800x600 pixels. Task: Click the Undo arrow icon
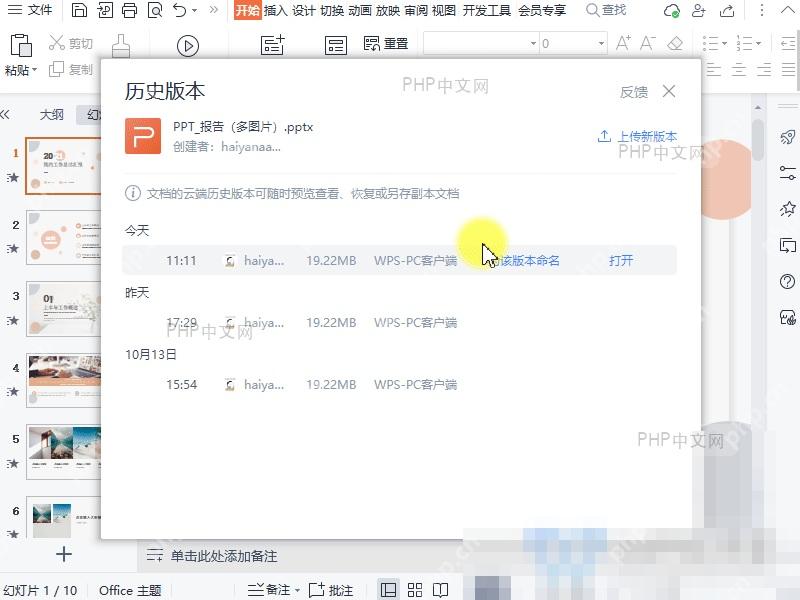point(180,10)
